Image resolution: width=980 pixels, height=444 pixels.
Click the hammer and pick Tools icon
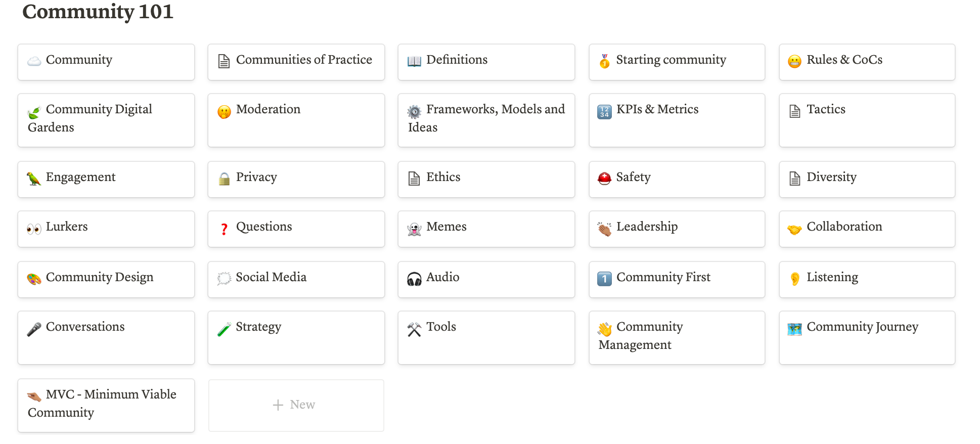coord(414,329)
